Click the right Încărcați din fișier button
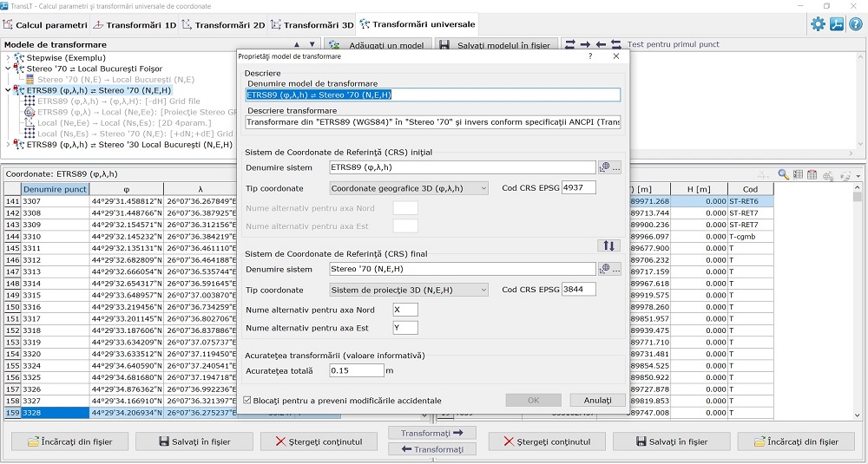This screenshot has width=868, height=464. pos(796,441)
